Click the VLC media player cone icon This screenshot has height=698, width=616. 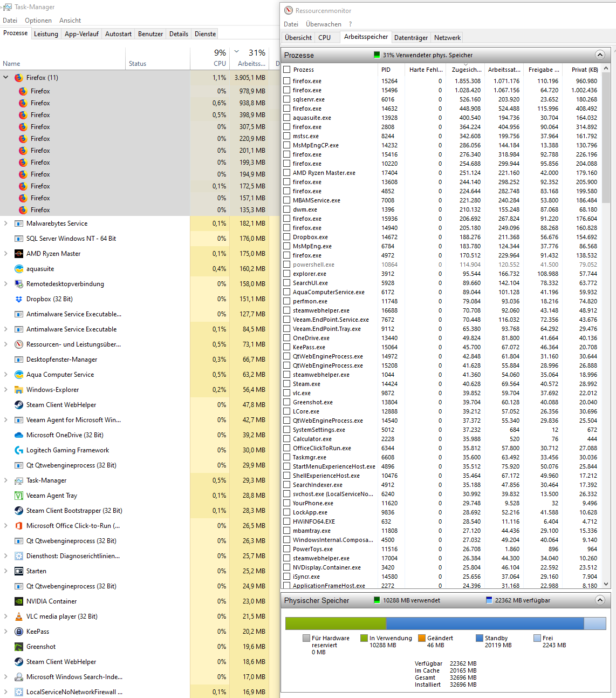click(19, 616)
